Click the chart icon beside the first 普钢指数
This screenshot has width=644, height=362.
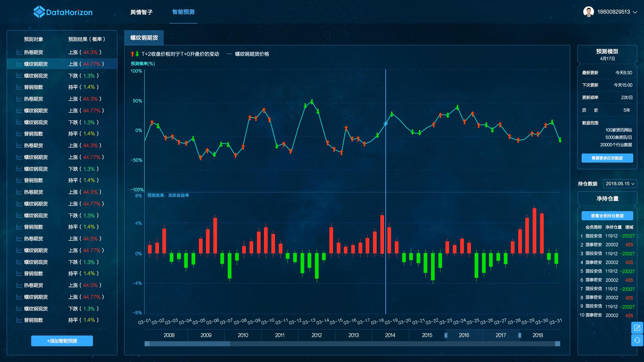click(19, 87)
